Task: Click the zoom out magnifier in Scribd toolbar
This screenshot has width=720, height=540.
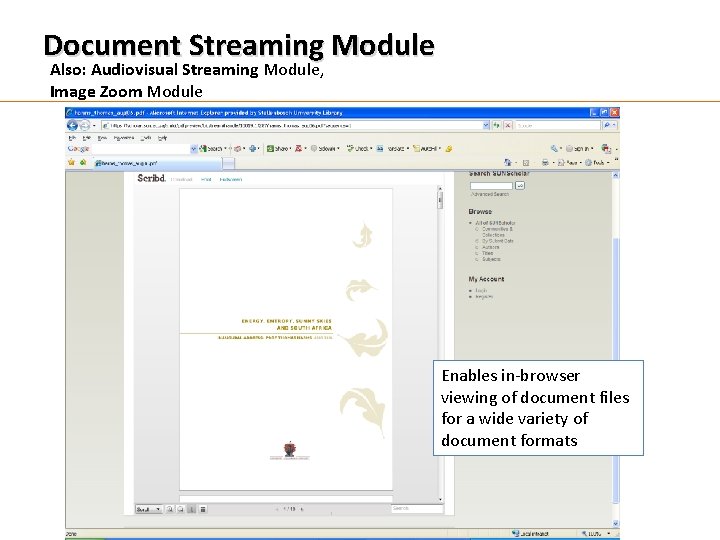Action: click(x=181, y=509)
